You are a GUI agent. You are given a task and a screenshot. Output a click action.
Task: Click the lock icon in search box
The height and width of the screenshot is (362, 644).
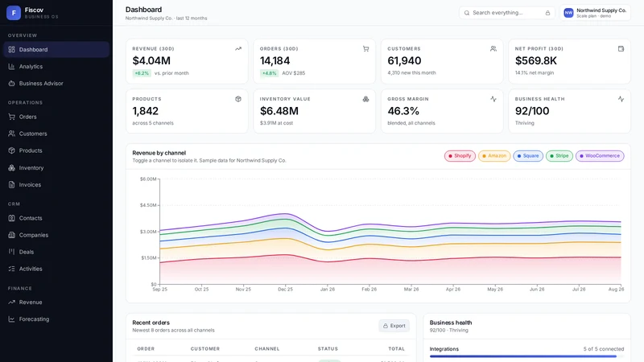547,13
